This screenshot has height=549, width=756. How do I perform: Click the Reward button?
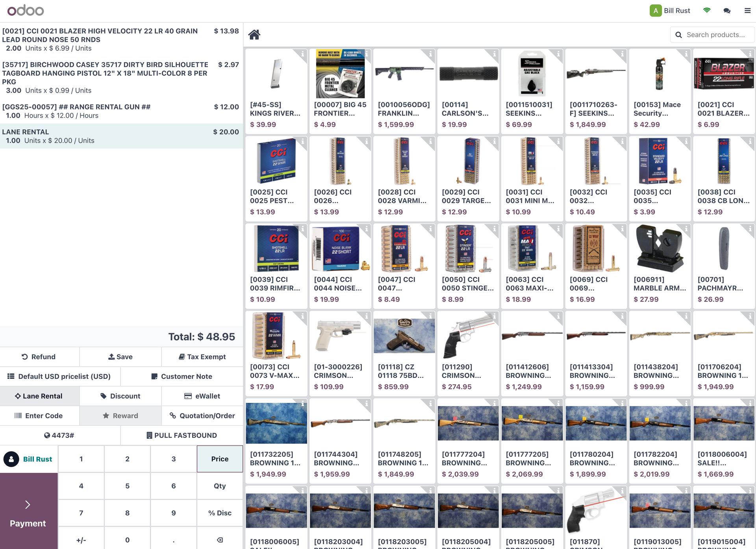point(120,416)
